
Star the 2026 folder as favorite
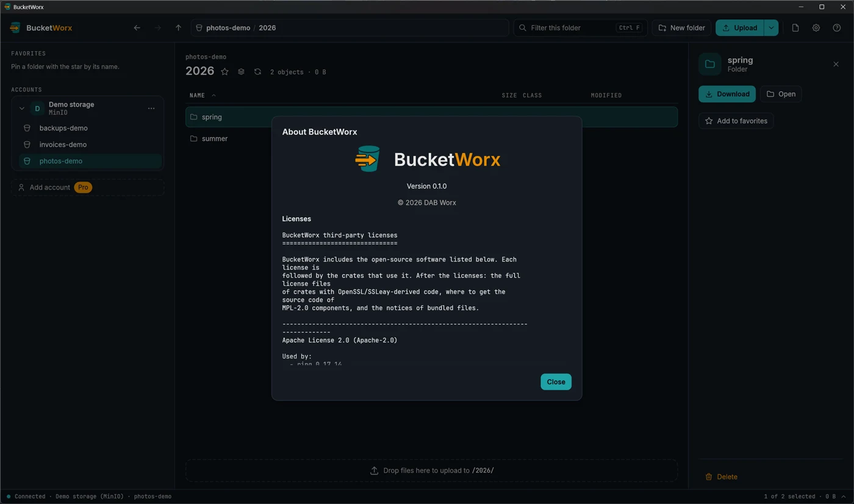tap(224, 72)
